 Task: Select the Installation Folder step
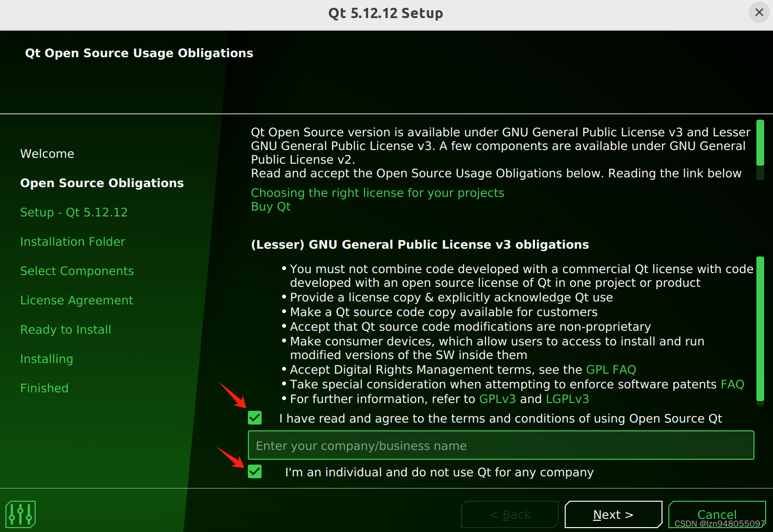tap(73, 242)
